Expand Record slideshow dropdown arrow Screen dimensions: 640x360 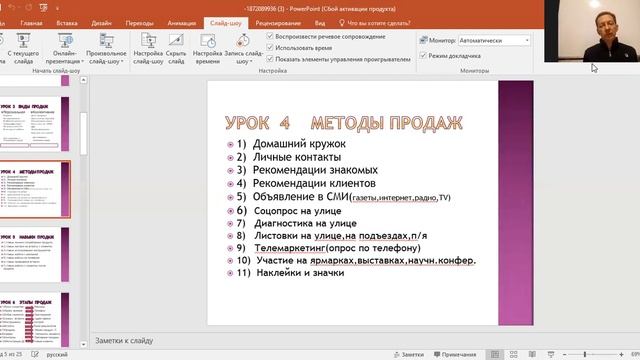click(251, 62)
